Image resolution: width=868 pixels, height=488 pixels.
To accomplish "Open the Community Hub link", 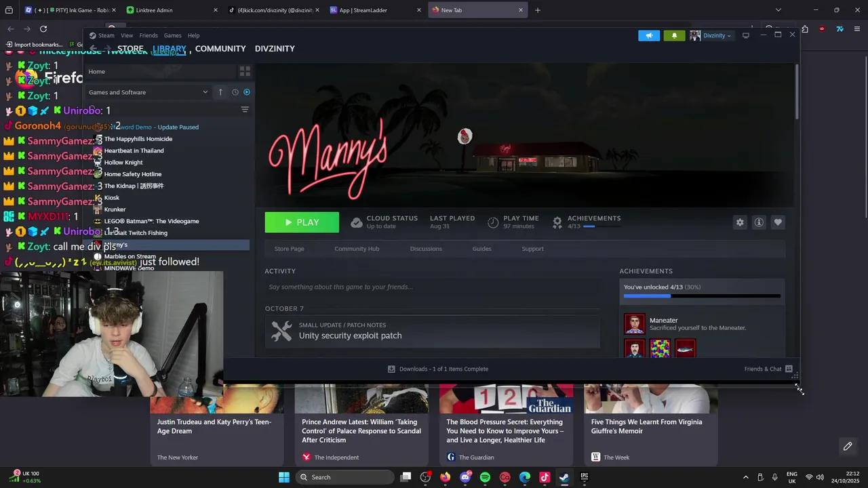I will click(357, 249).
